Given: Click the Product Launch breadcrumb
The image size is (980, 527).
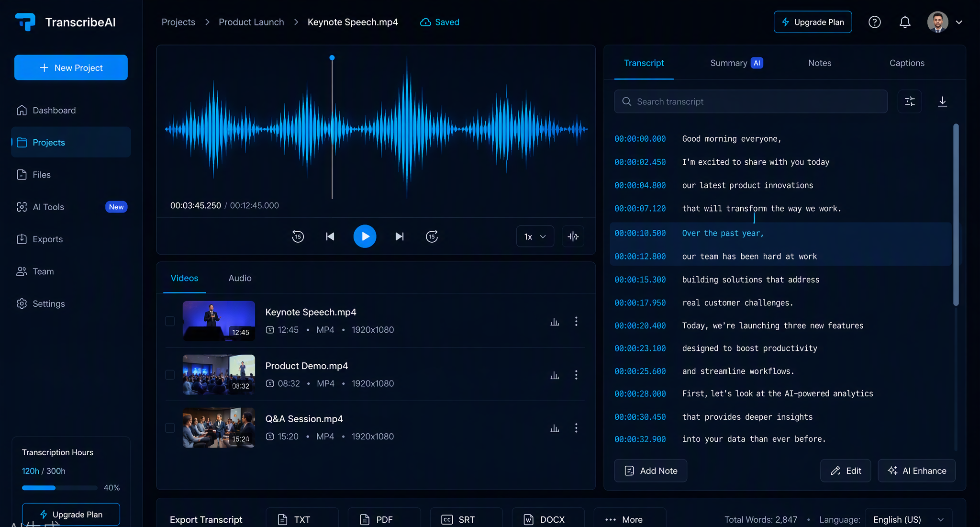Looking at the screenshot, I should (x=251, y=22).
